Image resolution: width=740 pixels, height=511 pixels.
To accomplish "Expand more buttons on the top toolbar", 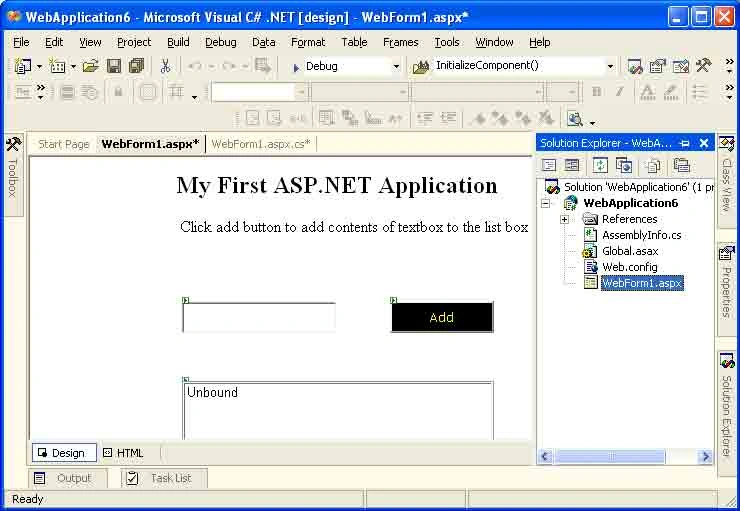I will coord(730,66).
